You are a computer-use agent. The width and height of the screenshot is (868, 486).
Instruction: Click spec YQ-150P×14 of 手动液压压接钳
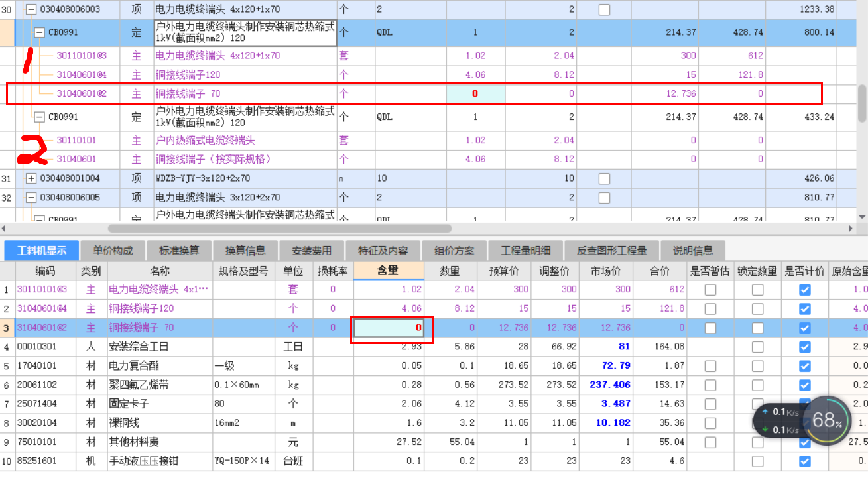pos(241,461)
